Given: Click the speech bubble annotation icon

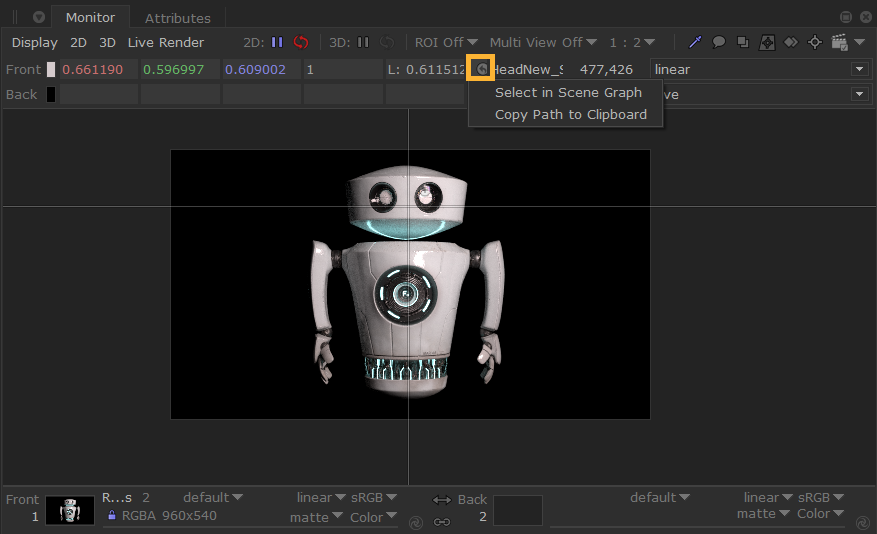Looking at the screenshot, I should click(x=718, y=42).
